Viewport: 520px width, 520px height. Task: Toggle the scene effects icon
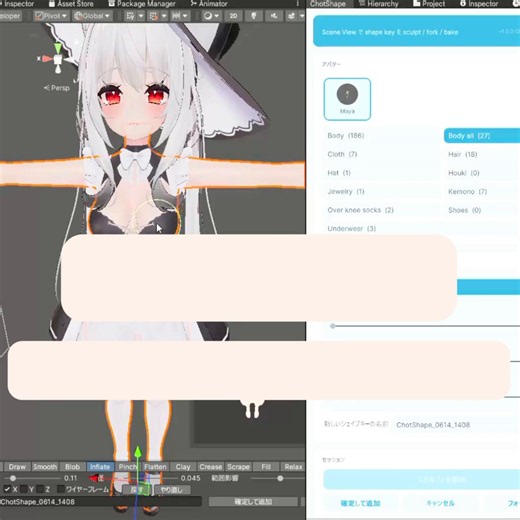(x=291, y=16)
